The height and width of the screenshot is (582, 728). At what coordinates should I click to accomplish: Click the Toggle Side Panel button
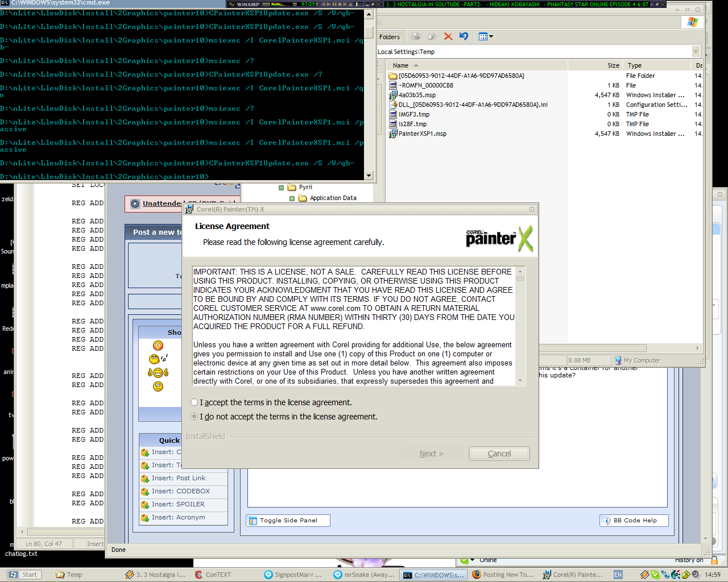[x=288, y=521]
